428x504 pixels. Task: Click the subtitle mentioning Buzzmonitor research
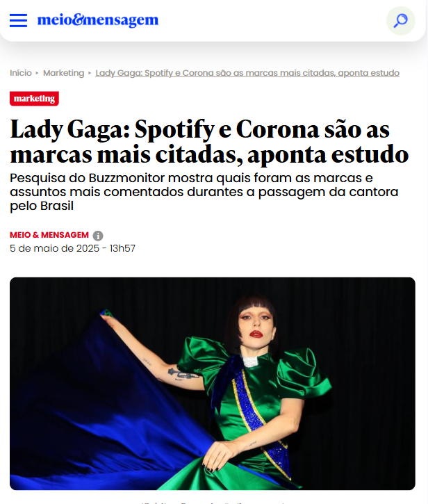204,192
